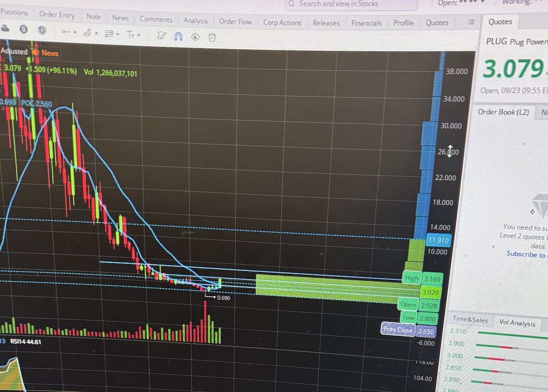Open the Vol Analysis tab
This screenshot has width=548, height=392.
(x=517, y=323)
